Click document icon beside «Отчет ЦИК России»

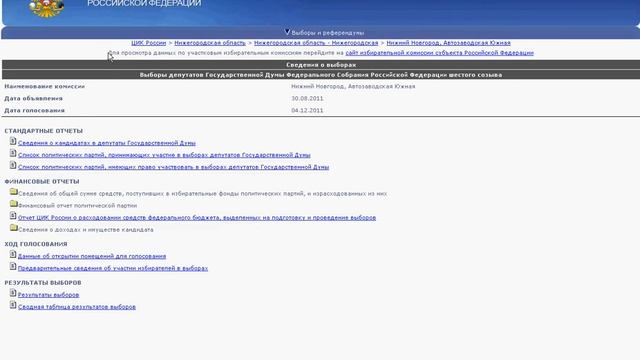tap(13, 216)
